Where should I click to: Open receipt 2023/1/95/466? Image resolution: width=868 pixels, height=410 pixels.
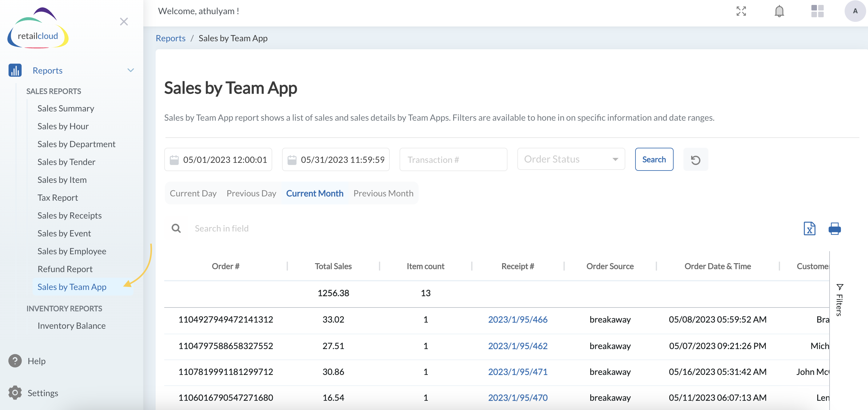(518, 319)
